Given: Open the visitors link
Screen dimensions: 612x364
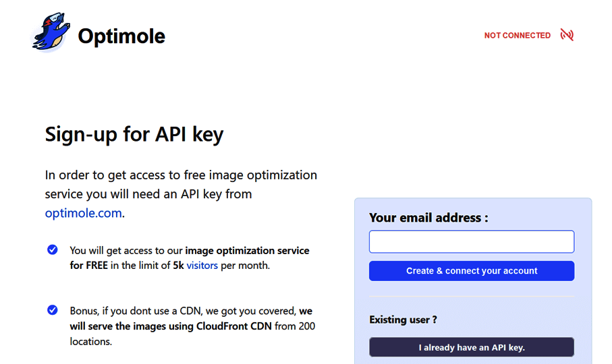Looking at the screenshot, I should (x=202, y=266).
